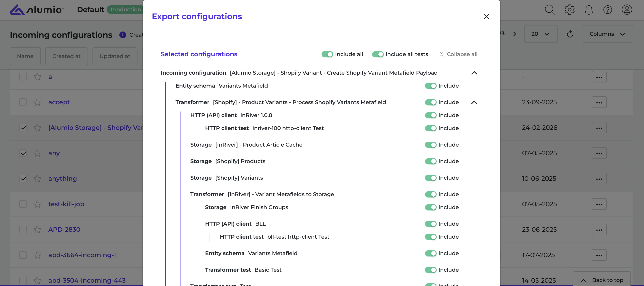Open the page size 20 dropdown
Image resolution: width=644 pixels, height=286 pixels.
tap(541, 34)
